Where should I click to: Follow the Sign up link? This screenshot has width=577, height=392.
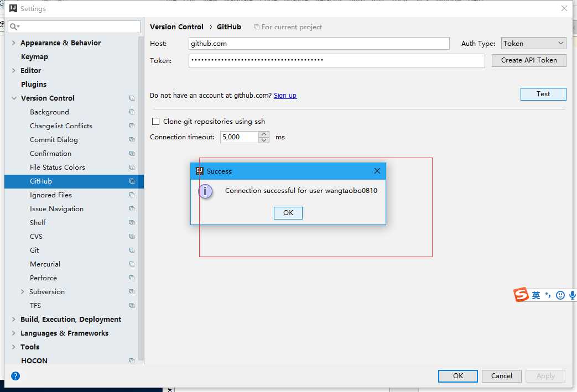[285, 96]
